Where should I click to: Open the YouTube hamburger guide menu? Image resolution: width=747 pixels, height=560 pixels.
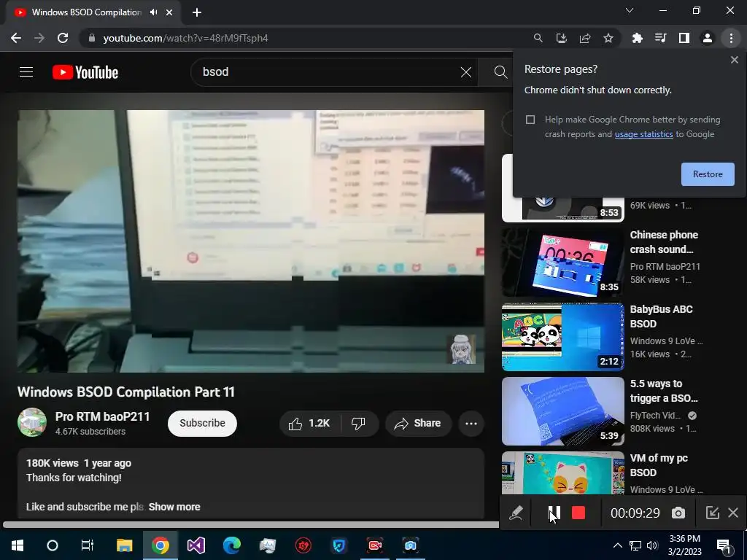coord(26,72)
